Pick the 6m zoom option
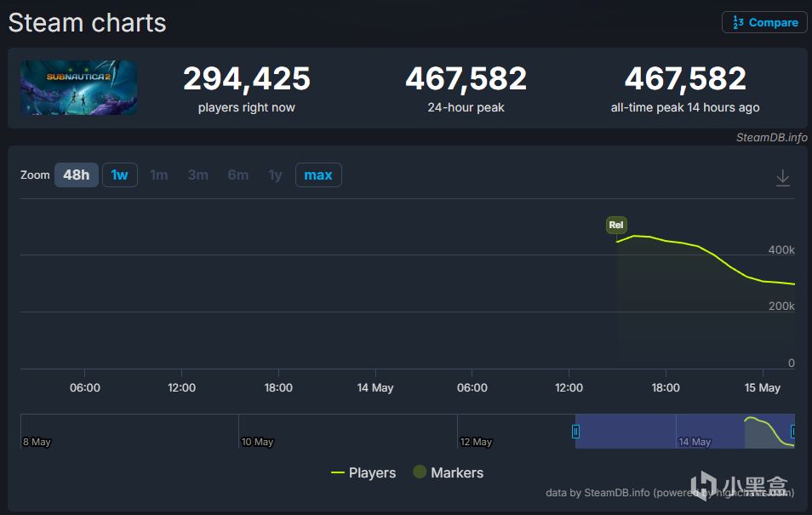Screen dimensions: 812x515 [237, 175]
